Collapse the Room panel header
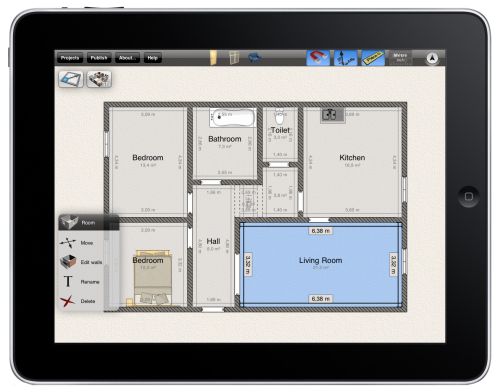 [89, 222]
